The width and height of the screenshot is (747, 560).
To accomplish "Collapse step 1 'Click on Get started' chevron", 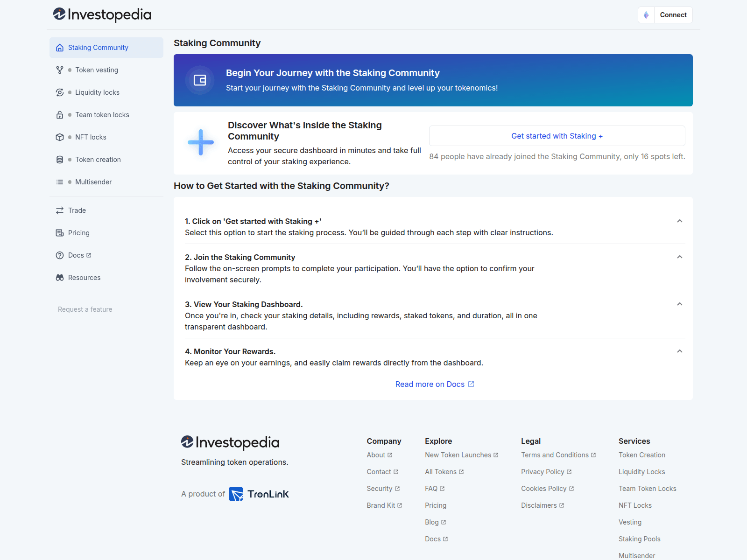I will point(680,221).
